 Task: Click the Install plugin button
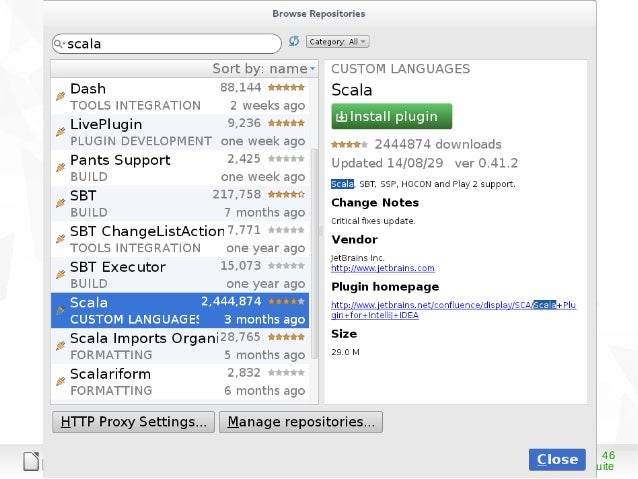pyautogui.click(x=391, y=116)
